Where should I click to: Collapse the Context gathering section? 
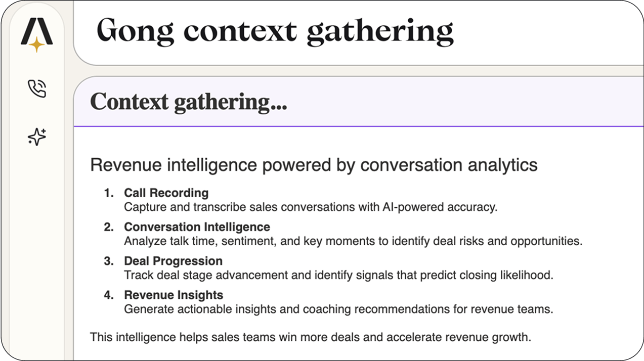[188, 102]
